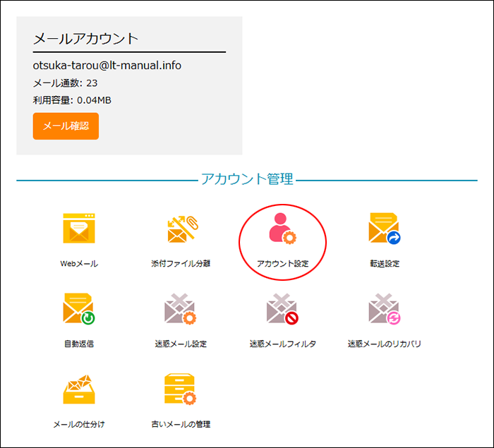The width and height of the screenshot is (494, 448).
Task: Click the 迷惑メール設定 gear envelope icon
Action: pos(181,309)
